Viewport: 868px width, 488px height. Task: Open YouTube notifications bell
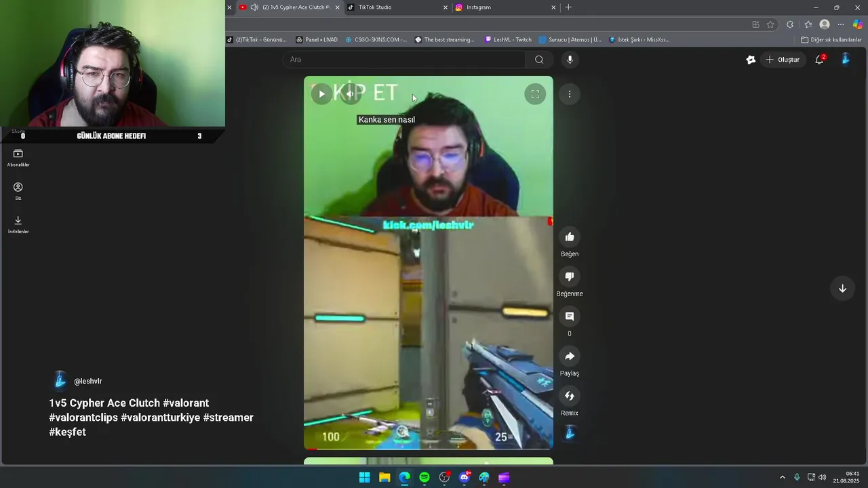[820, 60]
